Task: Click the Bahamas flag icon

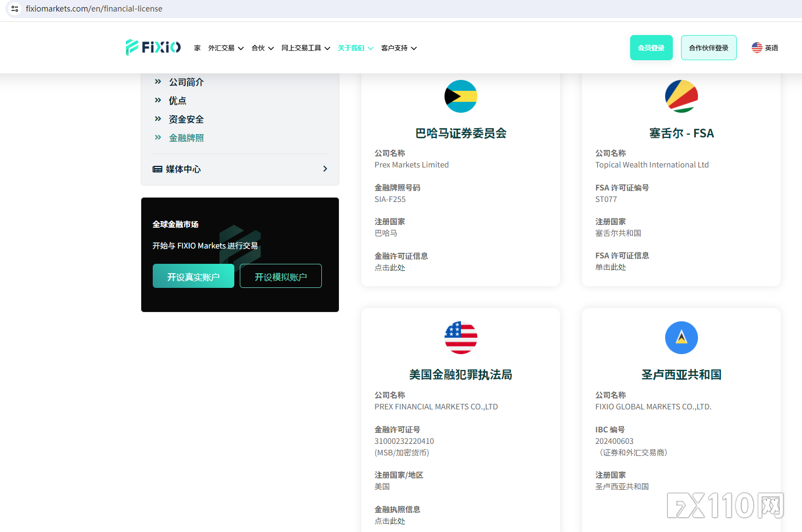Action: tap(460, 96)
